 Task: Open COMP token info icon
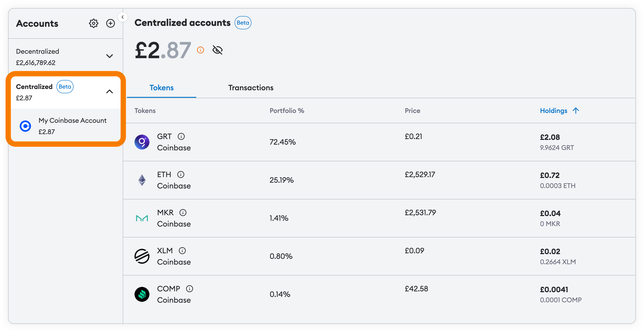point(189,289)
